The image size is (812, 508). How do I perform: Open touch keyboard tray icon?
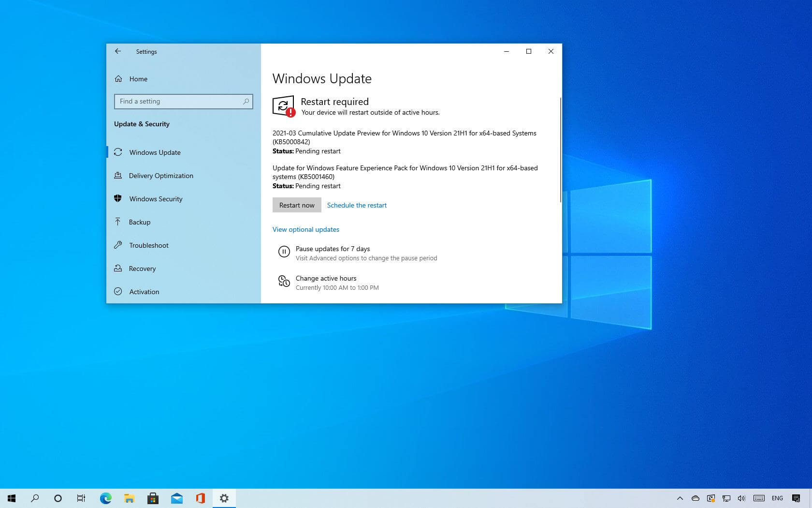(x=759, y=498)
